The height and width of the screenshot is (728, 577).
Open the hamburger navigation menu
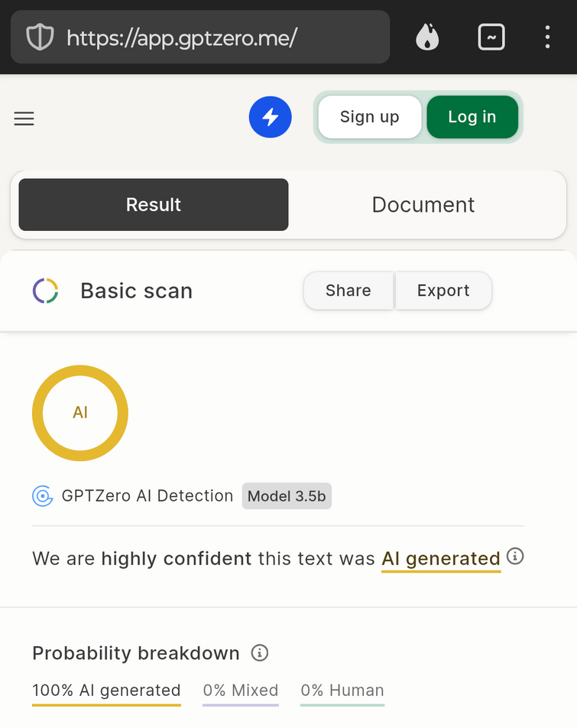pos(24,119)
